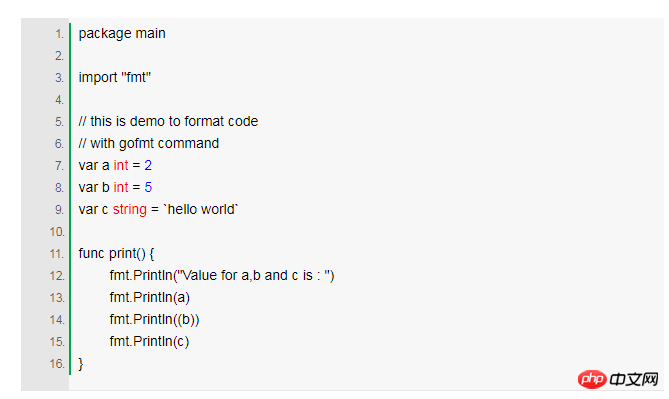Click the 'func print() {' declaration
This screenshot has height=399, width=669.
click(x=116, y=254)
